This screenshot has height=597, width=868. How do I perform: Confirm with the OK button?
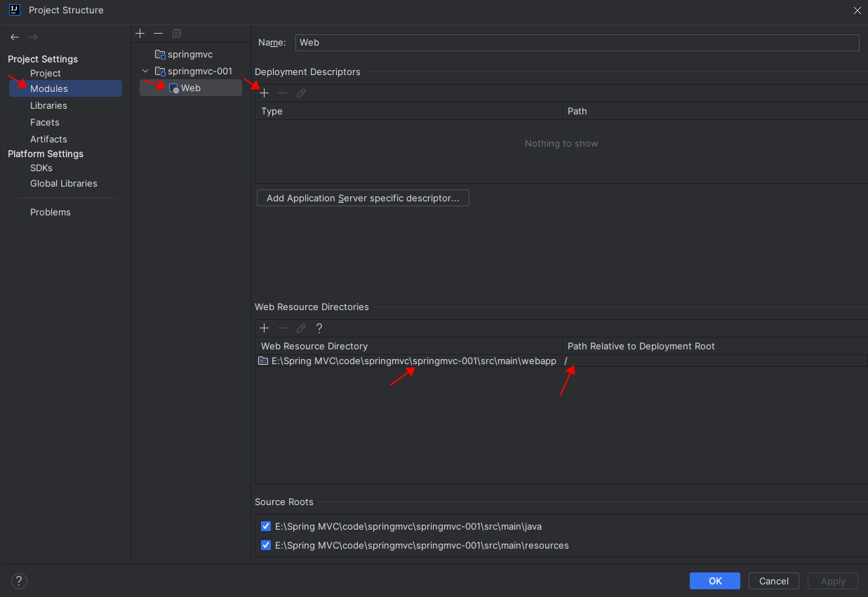[715, 581]
